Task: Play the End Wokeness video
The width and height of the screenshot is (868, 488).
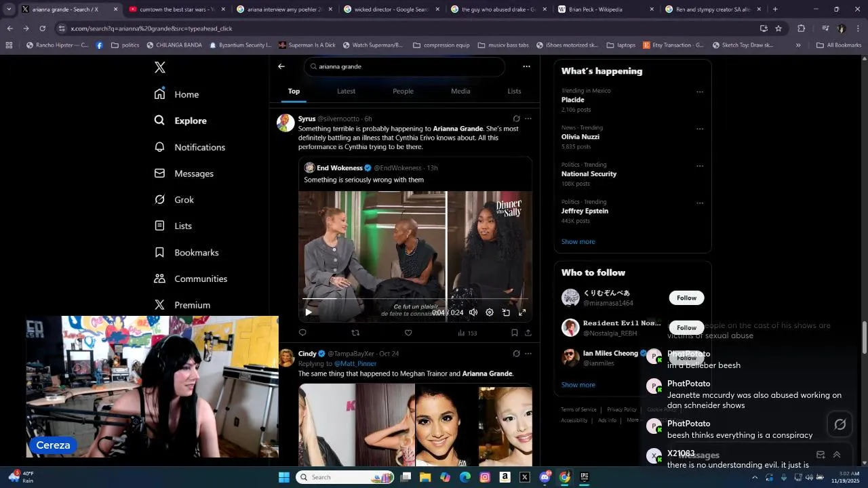Action: tap(309, 312)
